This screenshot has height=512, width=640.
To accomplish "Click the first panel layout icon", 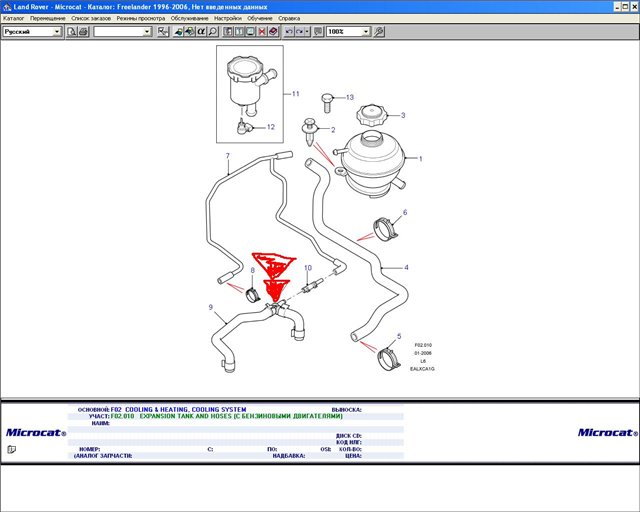I will 228,31.
